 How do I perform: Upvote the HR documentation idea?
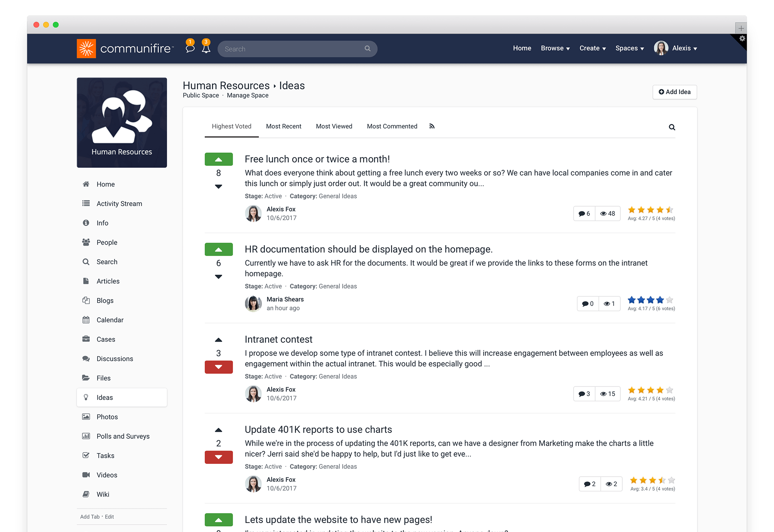219,249
